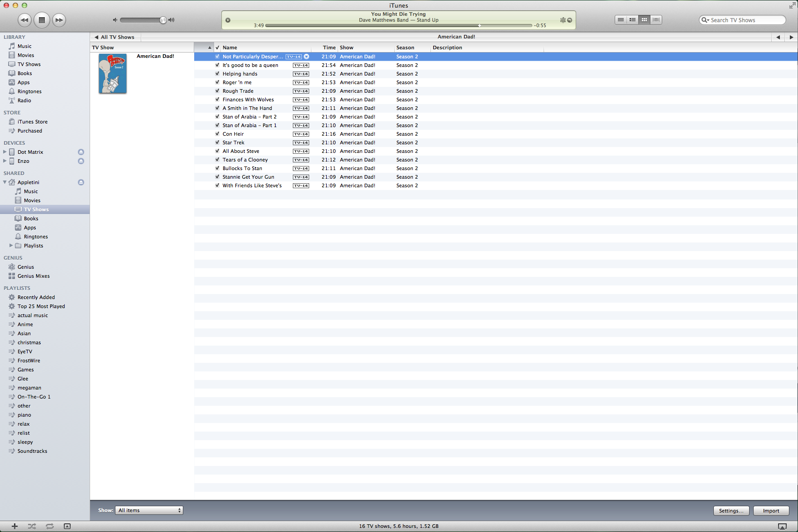Uncheck 'It's good to be a queen'
Image resolution: width=798 pixels, height=532 pixels.
click(x=217, y=65)
